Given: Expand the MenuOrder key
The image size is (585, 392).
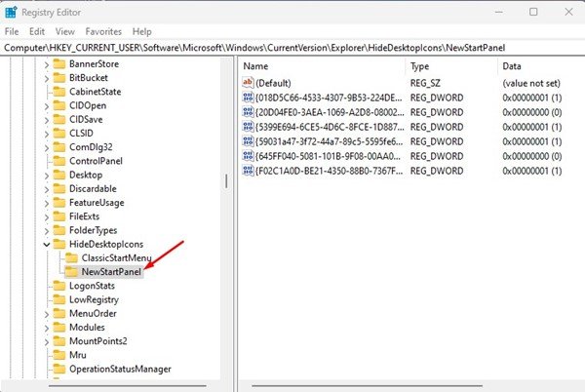Looking at the screenshot, I should pos(46,314).
